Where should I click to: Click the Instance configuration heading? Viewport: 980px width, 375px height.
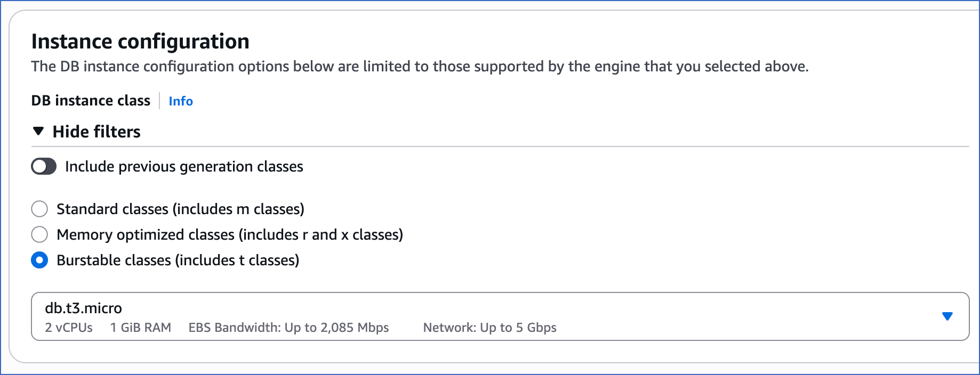coord(140,40)
